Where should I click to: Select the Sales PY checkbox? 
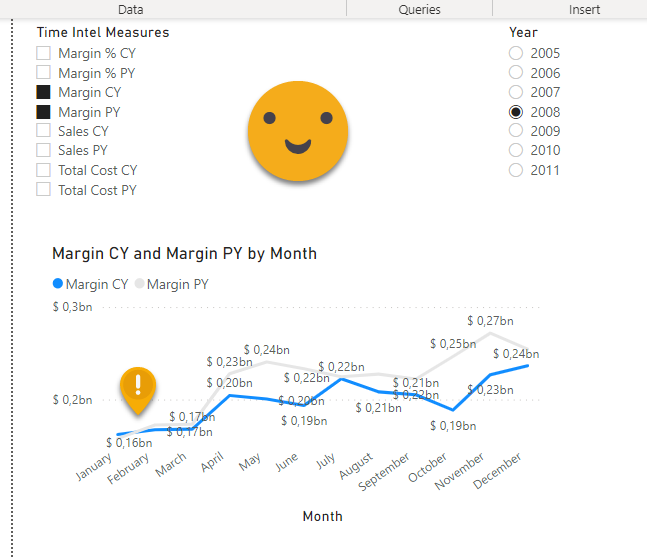point(44,151)
